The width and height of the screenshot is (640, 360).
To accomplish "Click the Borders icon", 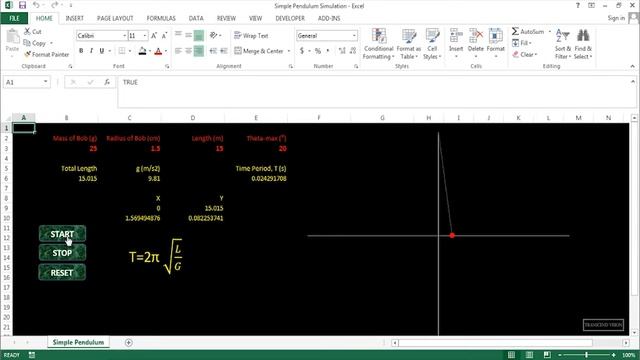I will pyautogui.click(x=122, y=51).
